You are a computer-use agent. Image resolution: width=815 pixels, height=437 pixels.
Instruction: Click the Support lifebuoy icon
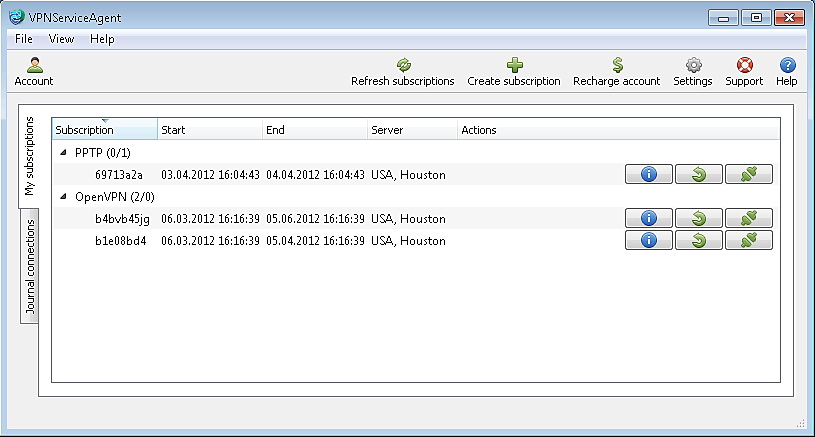(744, 66)
